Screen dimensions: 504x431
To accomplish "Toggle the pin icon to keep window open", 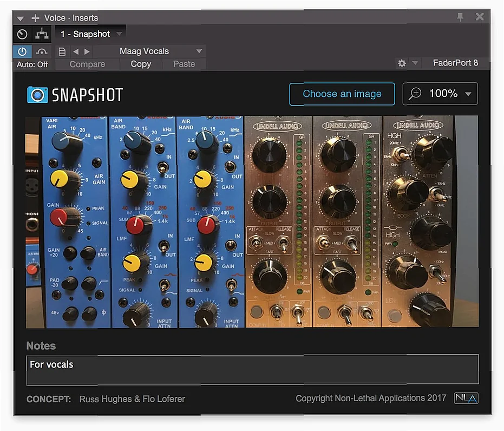I will pyautogui.click(x=460, y=17).
